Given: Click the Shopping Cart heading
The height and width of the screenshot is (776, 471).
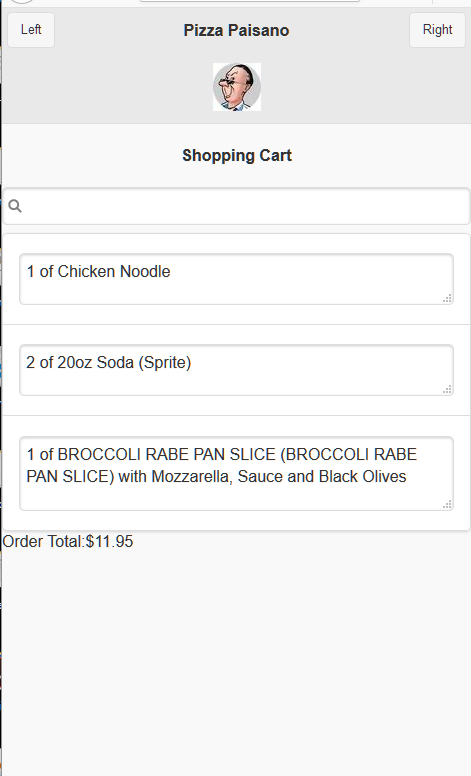Looking at the screenshot, I should (x=237, y=155).
